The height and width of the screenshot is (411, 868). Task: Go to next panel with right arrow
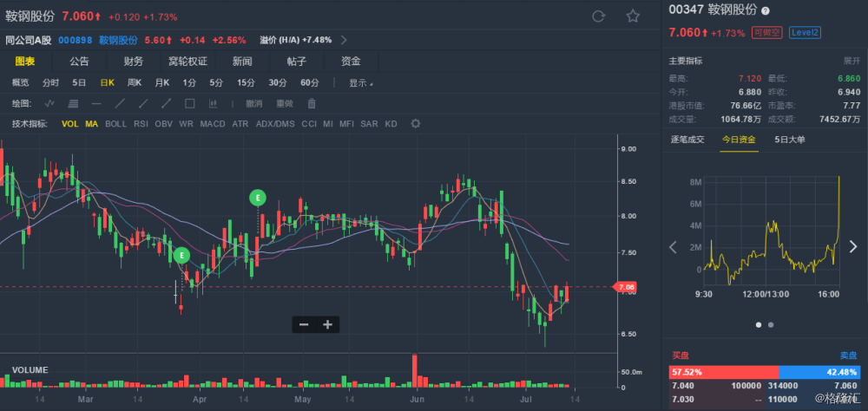point(853,247)
